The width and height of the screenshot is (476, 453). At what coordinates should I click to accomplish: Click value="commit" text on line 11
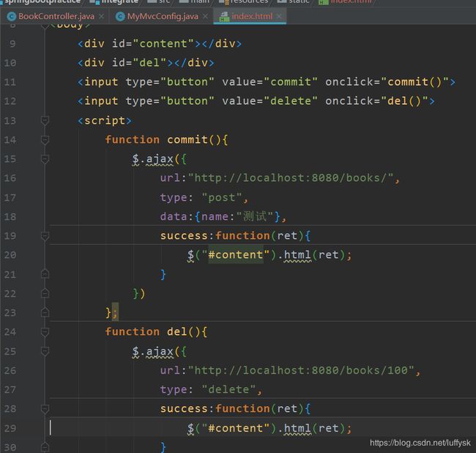coord(270,82)
